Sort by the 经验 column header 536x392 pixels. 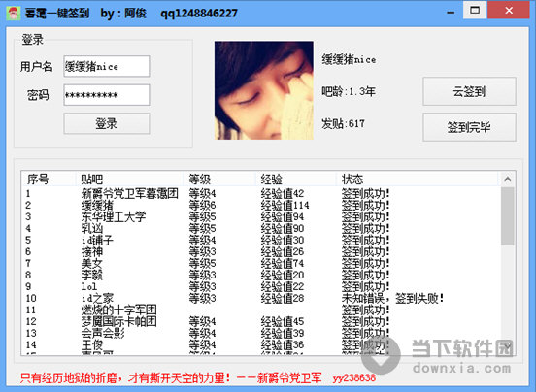coord(296,179)
